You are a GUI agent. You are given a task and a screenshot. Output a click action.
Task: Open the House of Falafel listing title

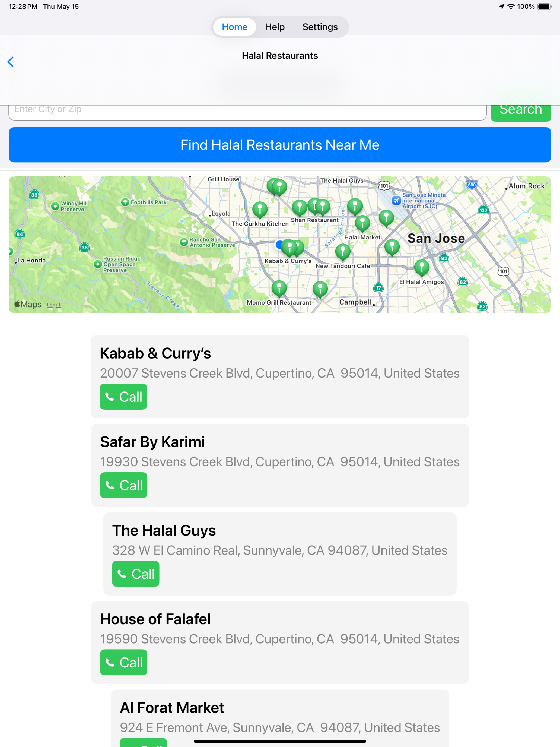156,619
